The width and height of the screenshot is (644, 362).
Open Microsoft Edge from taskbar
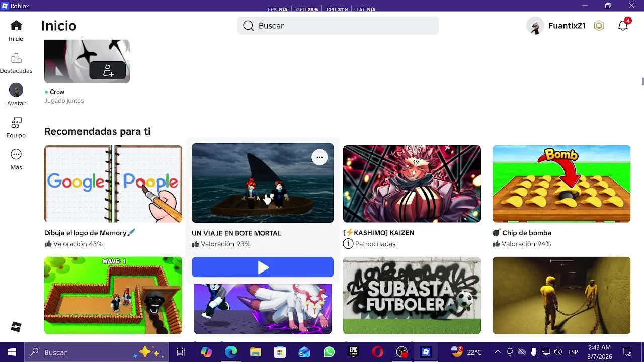(x=231, y=352)
